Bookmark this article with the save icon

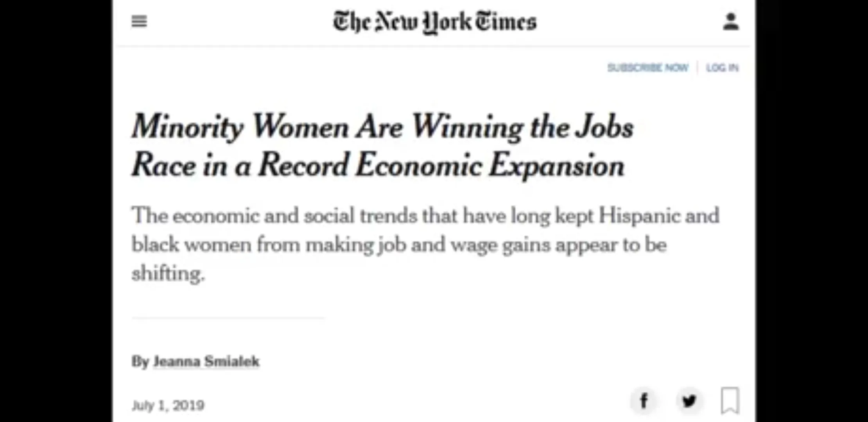click(x=730, y=401)
